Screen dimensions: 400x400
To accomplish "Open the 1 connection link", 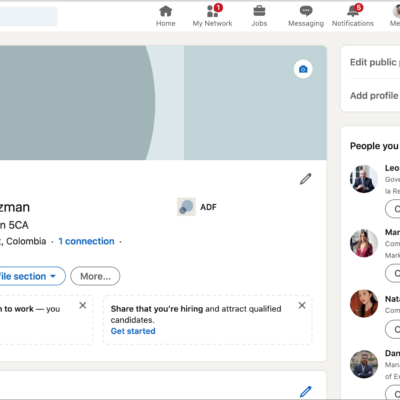I will (x=86, y=241).
